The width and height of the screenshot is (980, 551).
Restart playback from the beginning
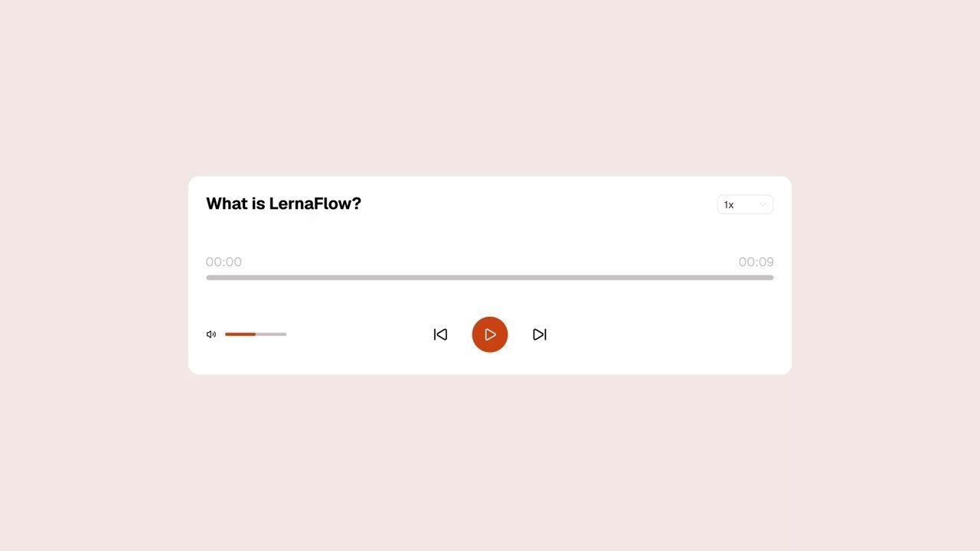coord(440,334)
